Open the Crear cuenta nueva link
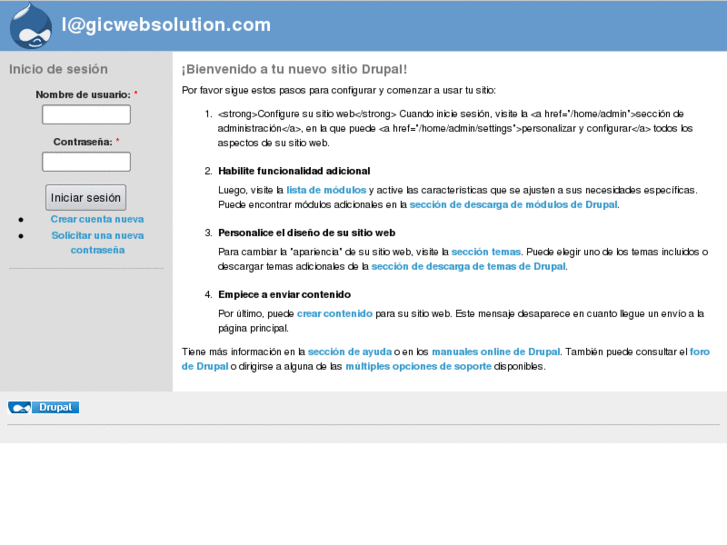727x545 pixels. pos(97,219)
